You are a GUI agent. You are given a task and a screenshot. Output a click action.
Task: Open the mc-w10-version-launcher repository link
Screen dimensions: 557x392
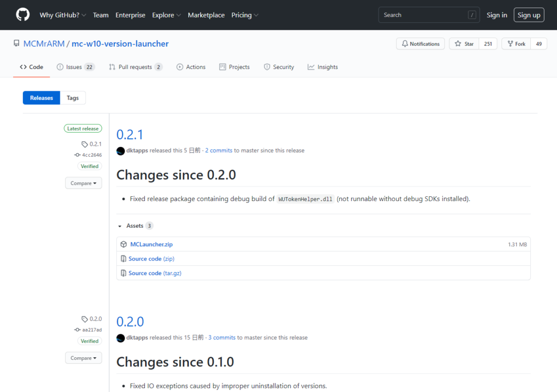coord(120,43)
